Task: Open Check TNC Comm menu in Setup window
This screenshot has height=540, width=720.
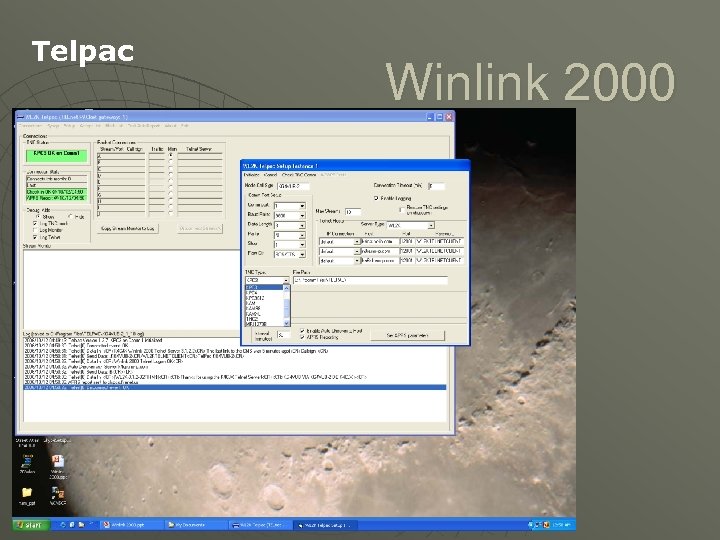Action: (299, 175)
